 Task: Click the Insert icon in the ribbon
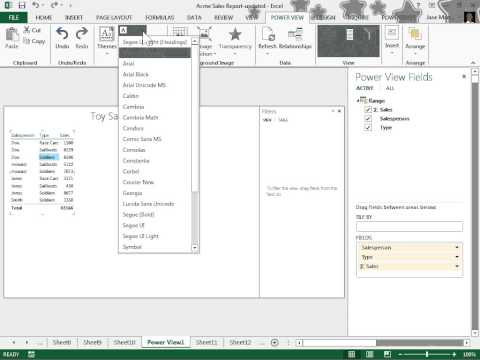click(392, 34)
